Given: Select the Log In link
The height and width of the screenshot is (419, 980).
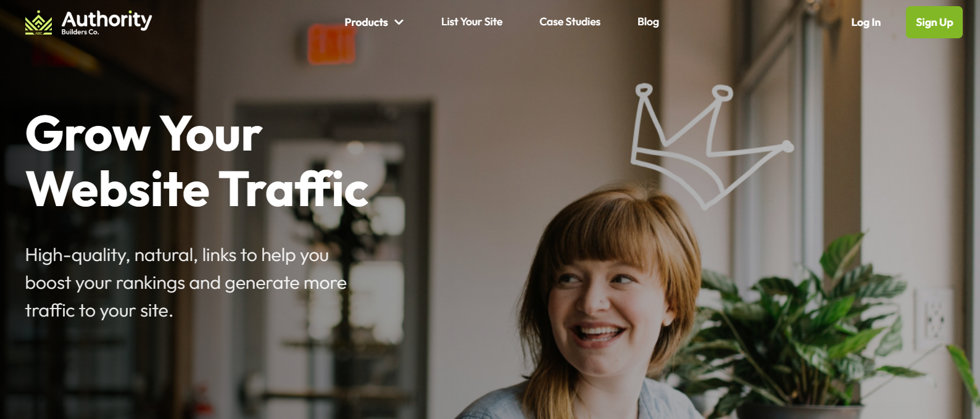Looking at the screenshot, I should pos(865,22).
